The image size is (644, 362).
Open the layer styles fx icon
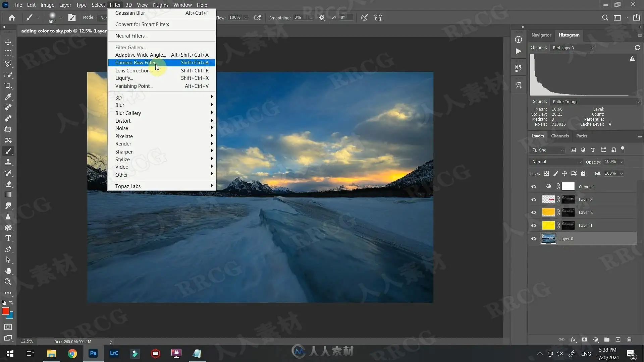[573, 340]
